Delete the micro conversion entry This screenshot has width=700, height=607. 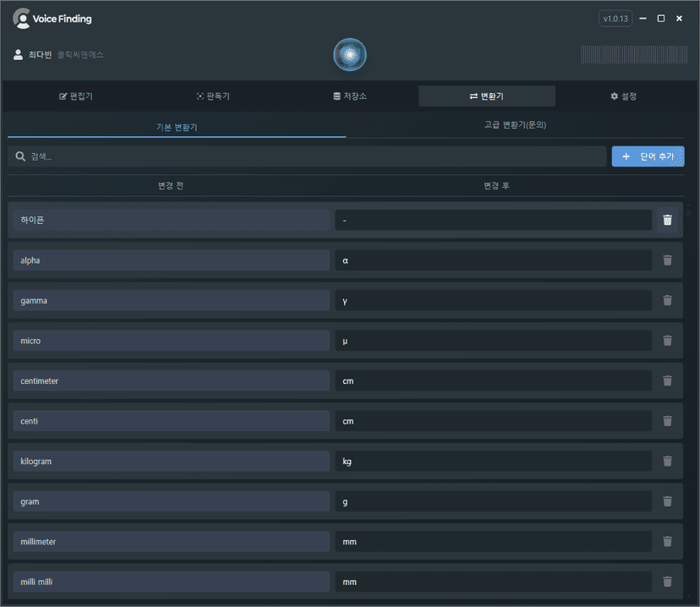[x=667, y=341]
